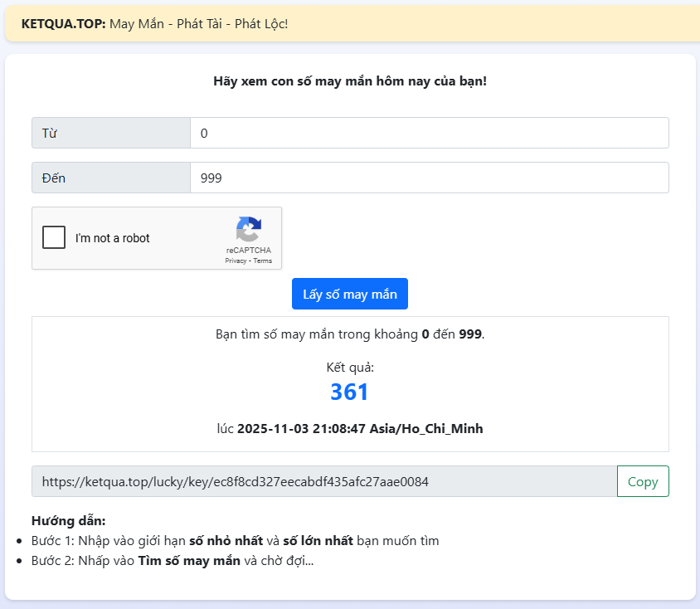This screenshot has width=700, height=609.
Task: Select the ketqua.top lucky key URL field
Action: 323,481
